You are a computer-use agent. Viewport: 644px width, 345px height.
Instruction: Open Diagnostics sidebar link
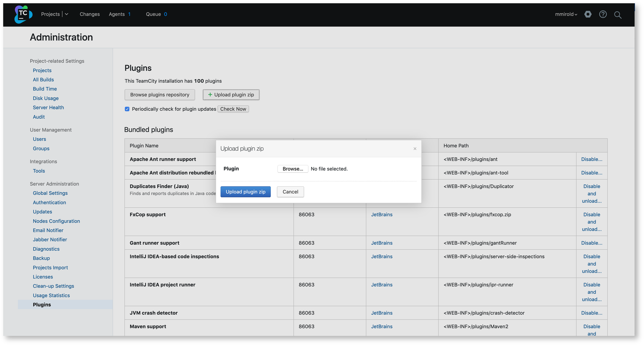coord(46,249)
